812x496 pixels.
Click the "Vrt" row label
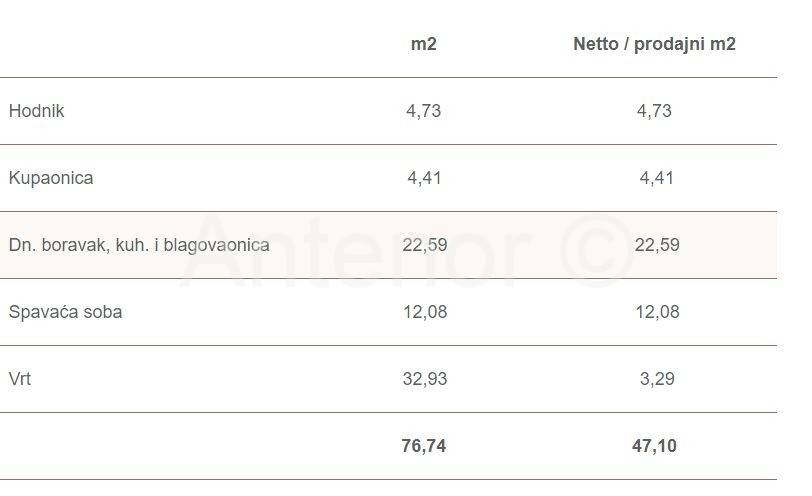coord(20,379)
